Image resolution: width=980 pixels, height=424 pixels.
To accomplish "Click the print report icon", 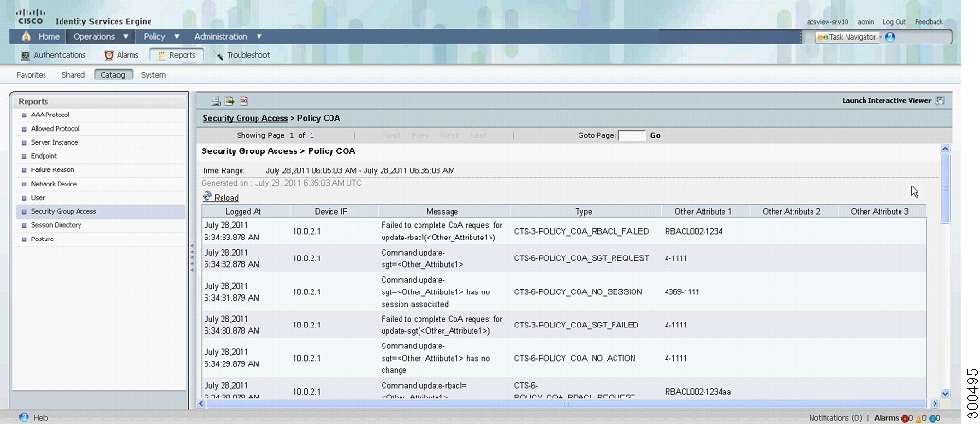I will pos(216,100).
